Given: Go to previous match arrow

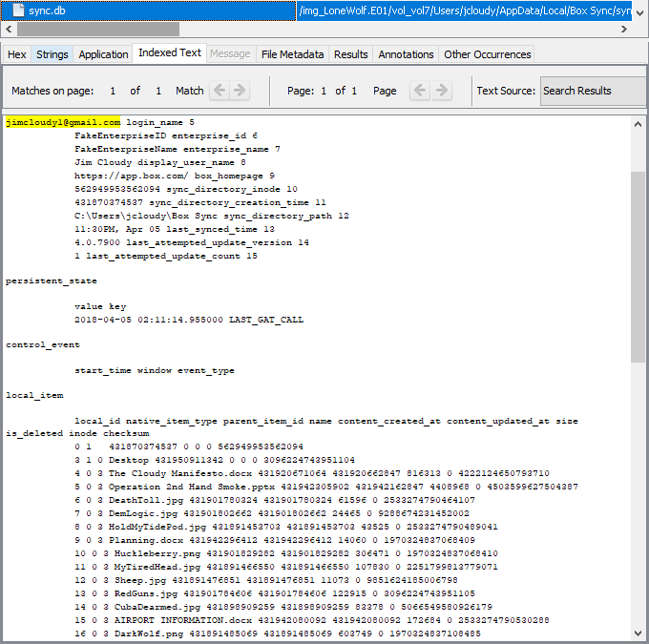Looking at the screenshot, I should 220,91.
